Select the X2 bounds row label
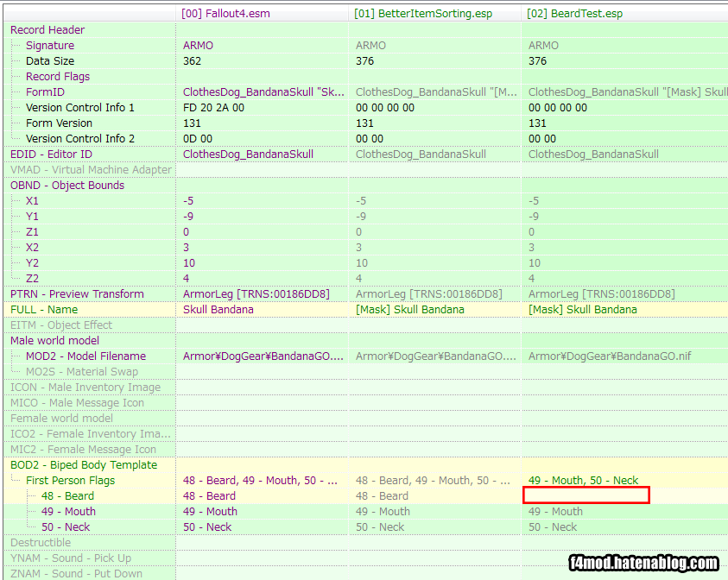Viewport: 728px width, 580px height. coord(32,248)
